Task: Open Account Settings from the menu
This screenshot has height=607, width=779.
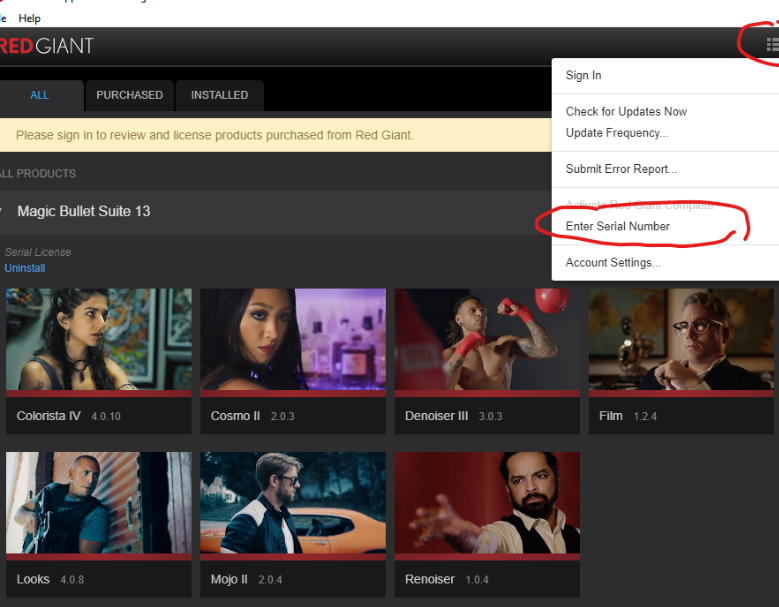Action: (x=613, y=263)
